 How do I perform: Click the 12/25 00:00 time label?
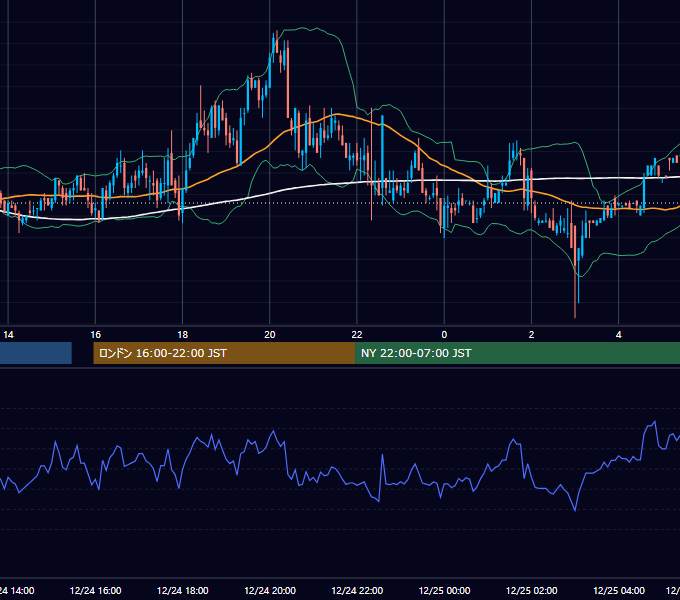(x=444, y=590)
